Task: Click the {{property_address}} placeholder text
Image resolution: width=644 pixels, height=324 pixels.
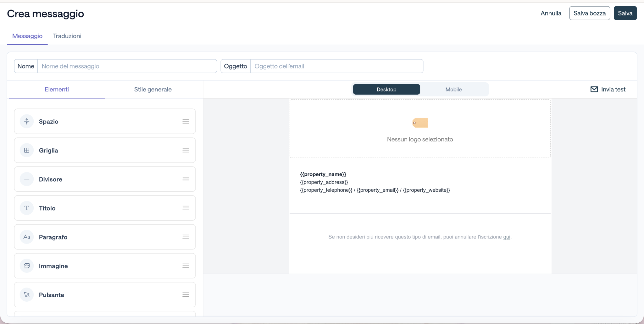Action: (324, 182)
